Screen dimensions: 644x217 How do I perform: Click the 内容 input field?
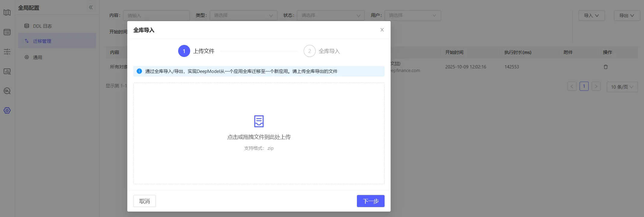pyautogui.click(x=156, y=15)
